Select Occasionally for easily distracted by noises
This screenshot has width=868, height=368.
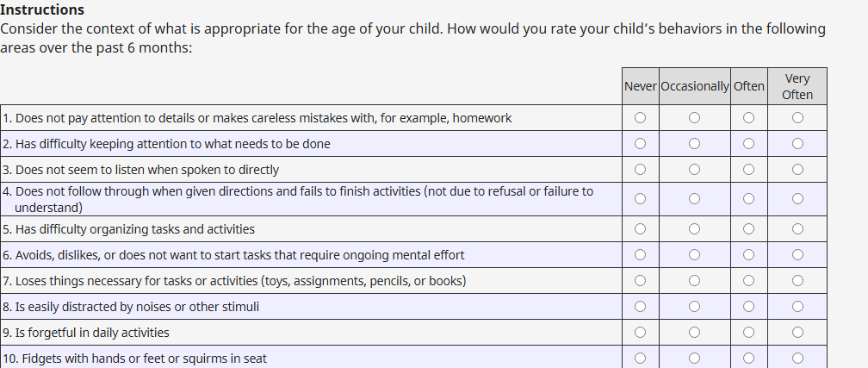click(694, 307)
